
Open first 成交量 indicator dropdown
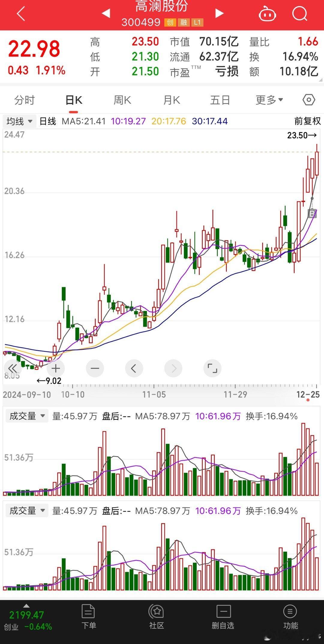(27, 416)
